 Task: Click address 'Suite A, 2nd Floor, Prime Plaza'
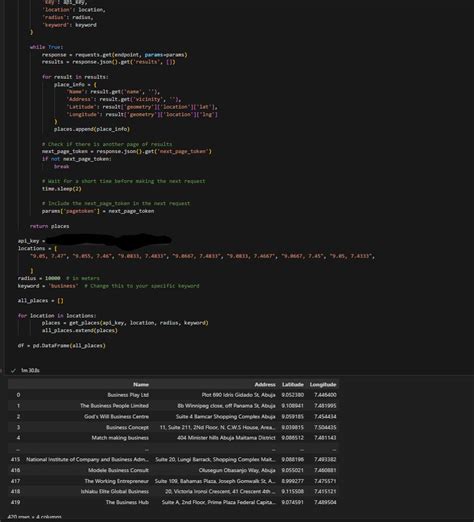pyautogui.click(x=219, y=502)
